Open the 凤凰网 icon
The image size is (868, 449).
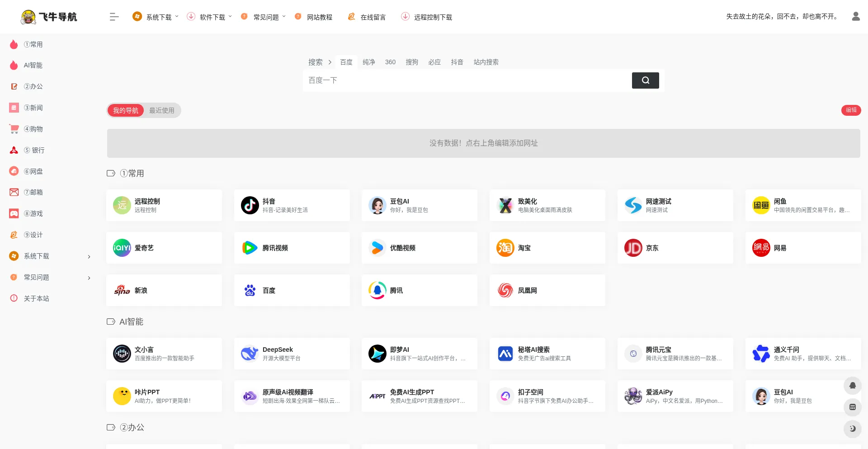click(x=505, y=290)
